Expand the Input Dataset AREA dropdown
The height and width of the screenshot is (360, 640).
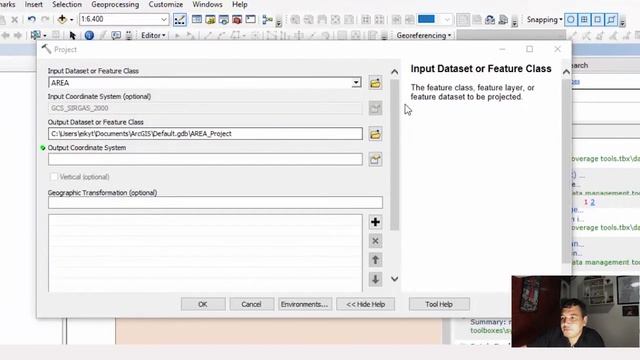click(x=356, y=83)
